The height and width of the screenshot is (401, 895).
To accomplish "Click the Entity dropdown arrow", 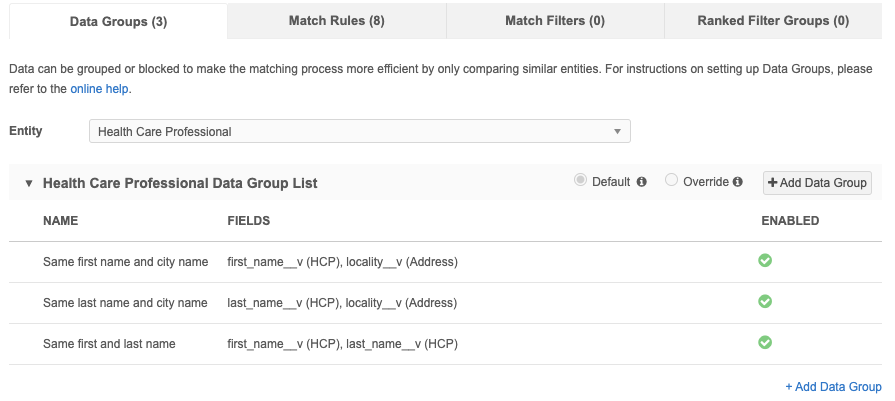I will click(x=618, y=132).
